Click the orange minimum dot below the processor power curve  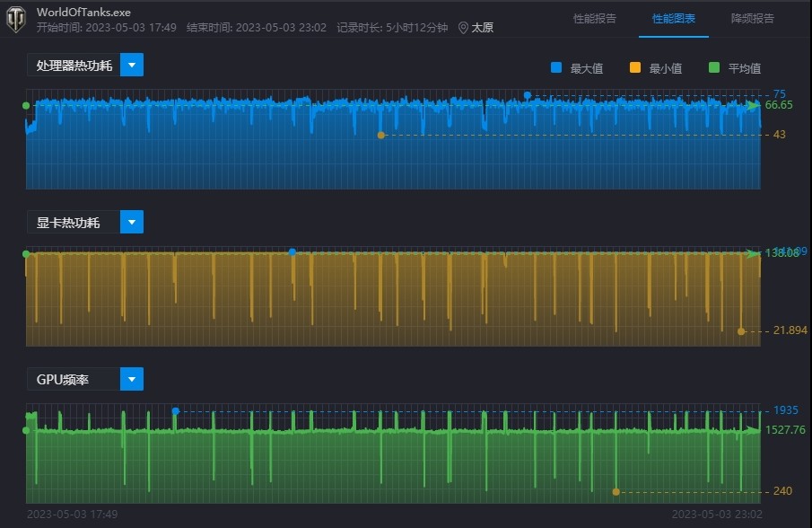[x=381, y=135]
